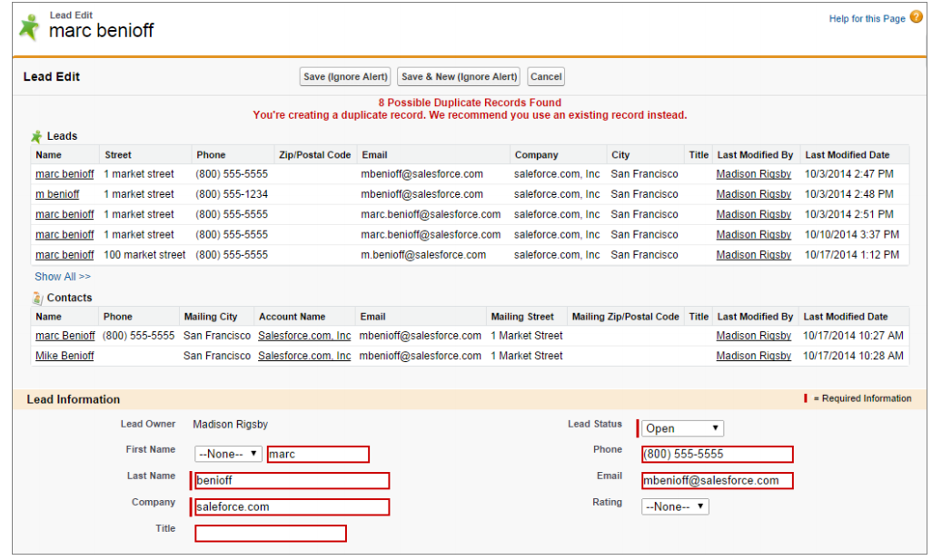This screenshot has height=560, width=942.
Task: Click the First Name input field
Action: [318, 454]
